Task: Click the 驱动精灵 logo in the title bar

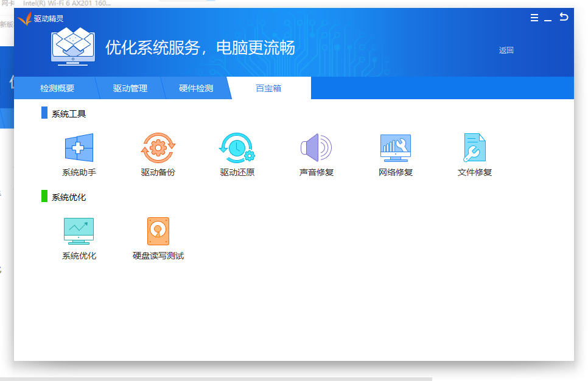Action: [x=24, y=19]
